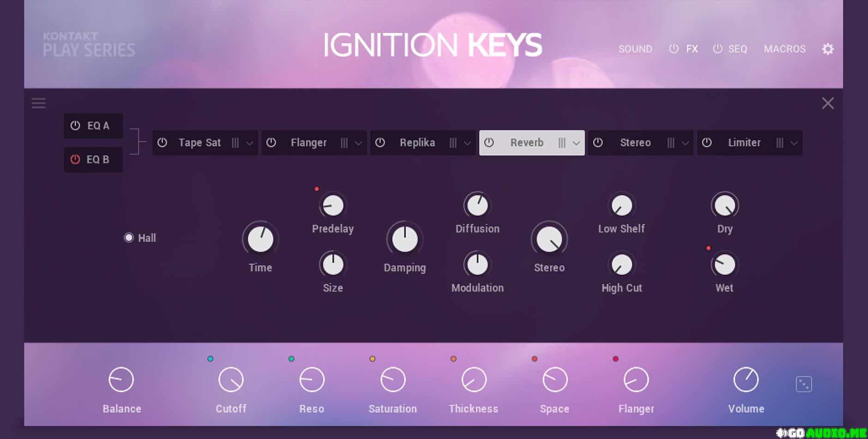Open the FX tab
This screenshot has height=439, width=868.
(692, 49)
